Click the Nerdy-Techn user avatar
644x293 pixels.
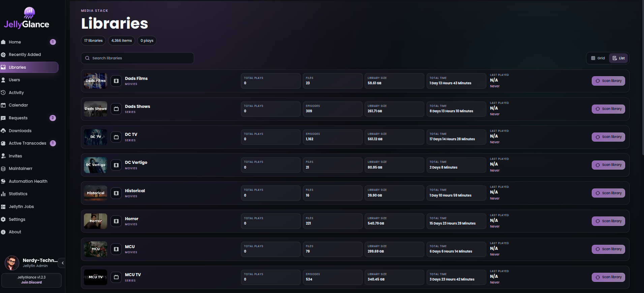click(12, 263)
